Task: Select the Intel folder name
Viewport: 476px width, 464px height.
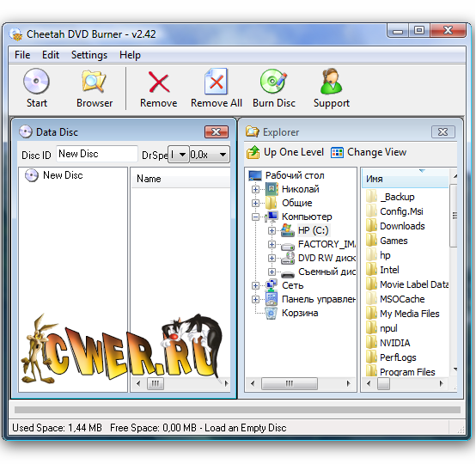Action: [x=389, y=270]
